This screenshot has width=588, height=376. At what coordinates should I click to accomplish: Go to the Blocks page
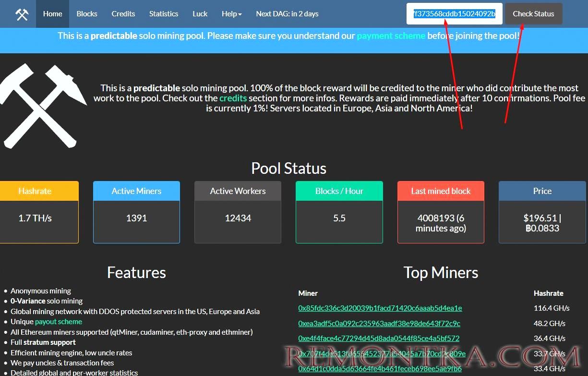point(87,14)
